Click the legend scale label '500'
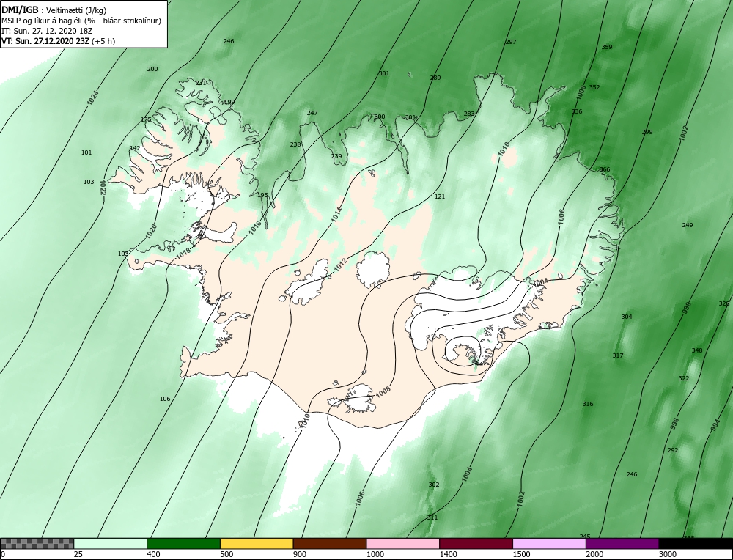The image size is (733, 560). tap(226, 554)
